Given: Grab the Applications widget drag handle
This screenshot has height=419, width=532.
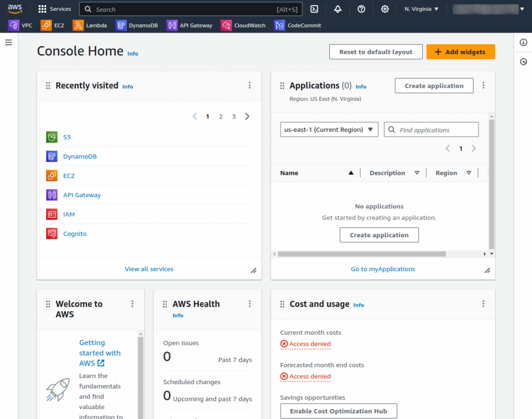Looking at the screenshot, I should (282, 86).
